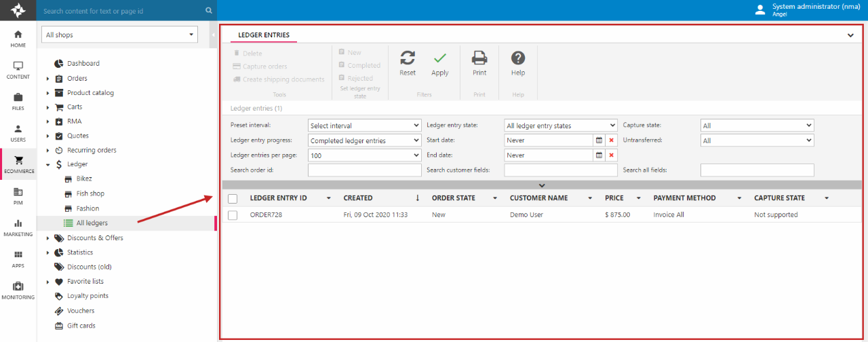The width and height of the screenshot is (868, 342).
Task: Click the search magnifier icon
Action: tap(209, 11)
